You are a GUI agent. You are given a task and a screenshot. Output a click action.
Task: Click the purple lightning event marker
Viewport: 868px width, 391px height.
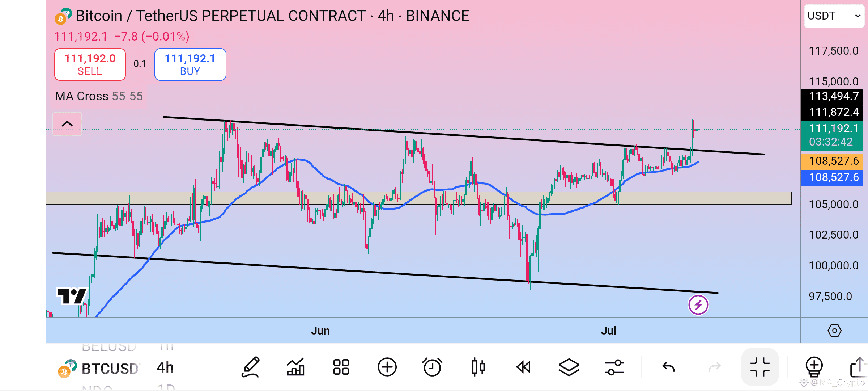pos(698,305)
